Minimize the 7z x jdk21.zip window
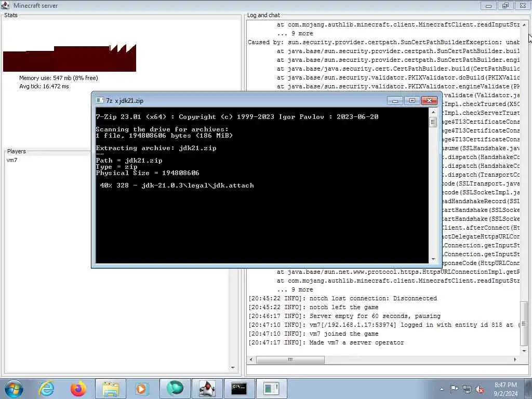Screen dimensions: 532x399 [x=395, y=100]
